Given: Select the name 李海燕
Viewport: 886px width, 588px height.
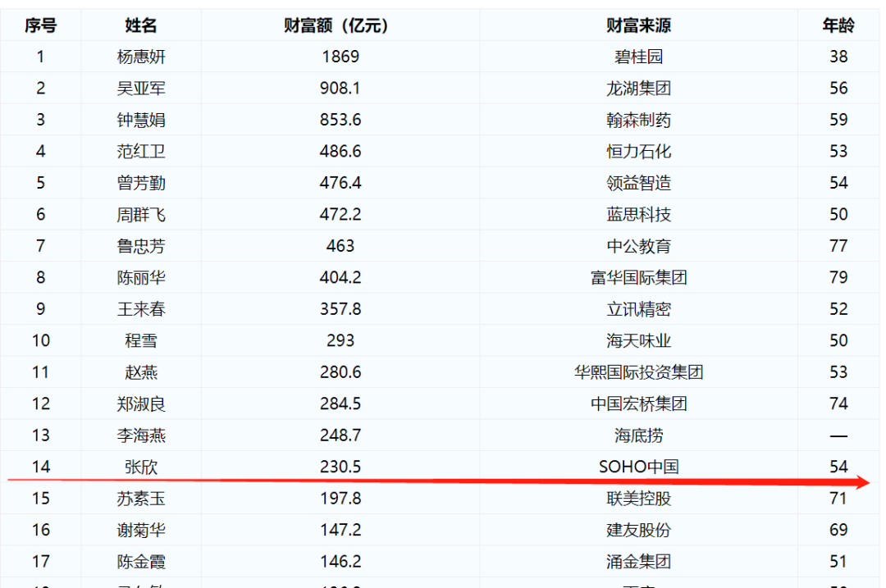Looking at the screenshot, I should coord(141,435).
